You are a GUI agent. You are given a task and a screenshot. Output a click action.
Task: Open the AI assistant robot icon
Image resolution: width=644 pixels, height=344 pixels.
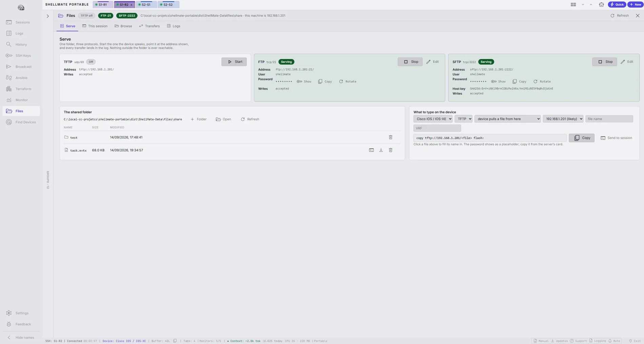tap(601, 4)
